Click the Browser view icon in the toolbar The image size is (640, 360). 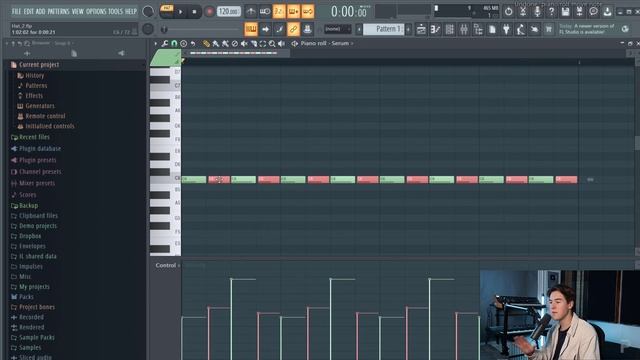point(478,29)
